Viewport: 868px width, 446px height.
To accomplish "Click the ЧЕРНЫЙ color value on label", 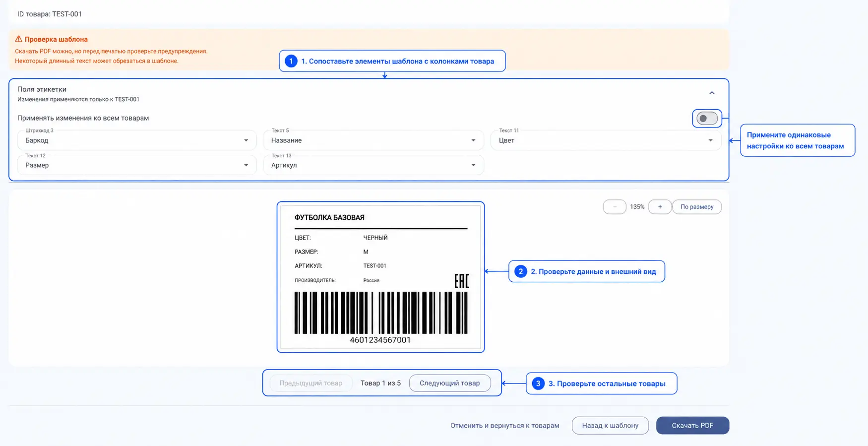I will point(375,238).
